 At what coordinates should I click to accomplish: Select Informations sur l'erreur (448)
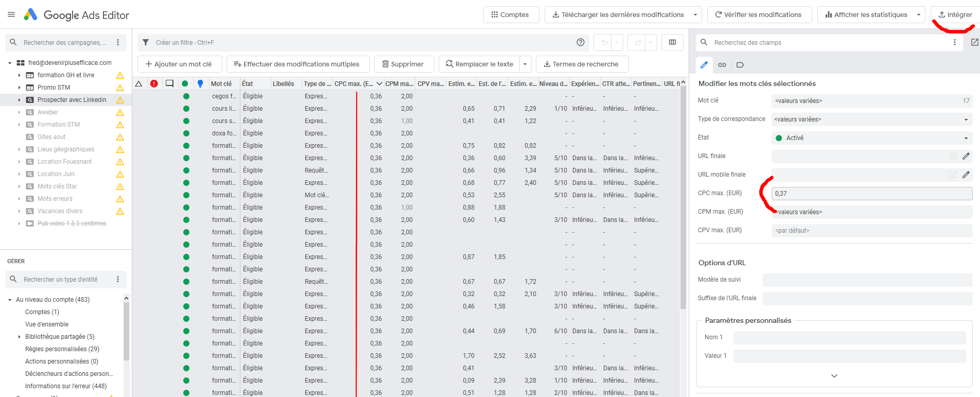(x=66, y=386)
